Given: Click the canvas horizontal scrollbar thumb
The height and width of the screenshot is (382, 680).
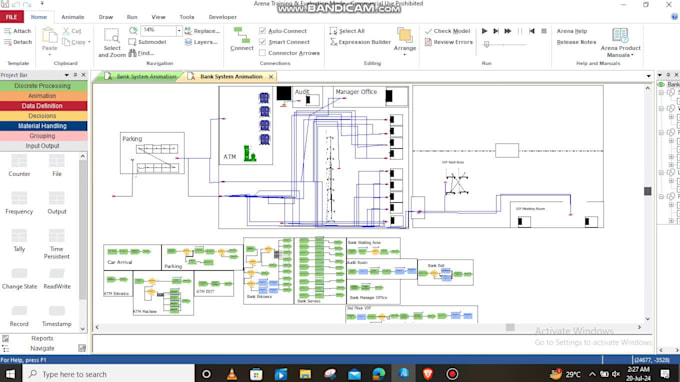Looking at the screenshot, I should pyautogui.click(x=510, y=327).
